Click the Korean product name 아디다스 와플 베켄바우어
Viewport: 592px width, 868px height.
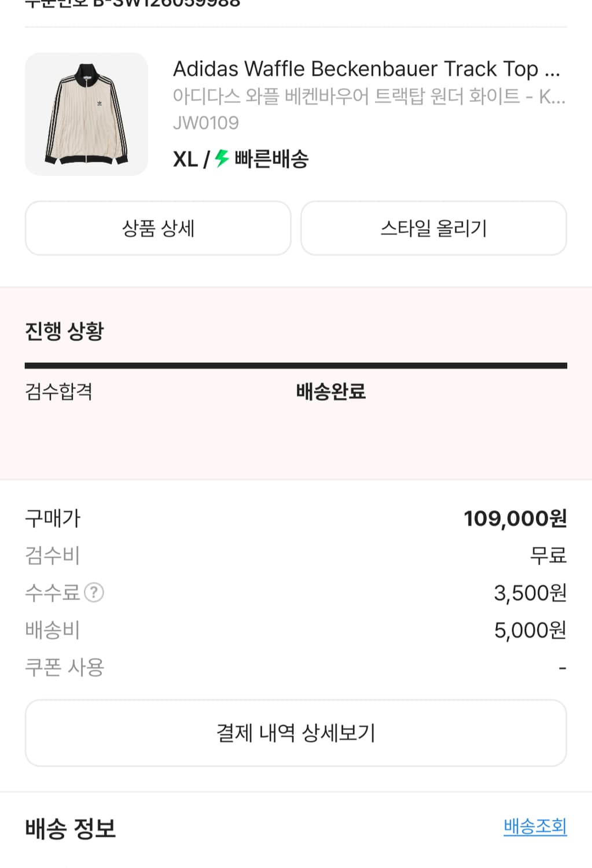(369, 96)
